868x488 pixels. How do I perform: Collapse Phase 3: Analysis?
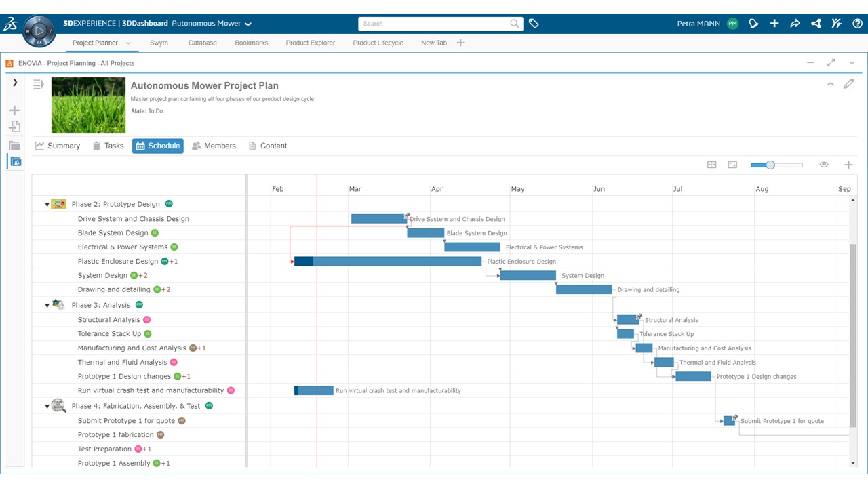coord(47,306)
